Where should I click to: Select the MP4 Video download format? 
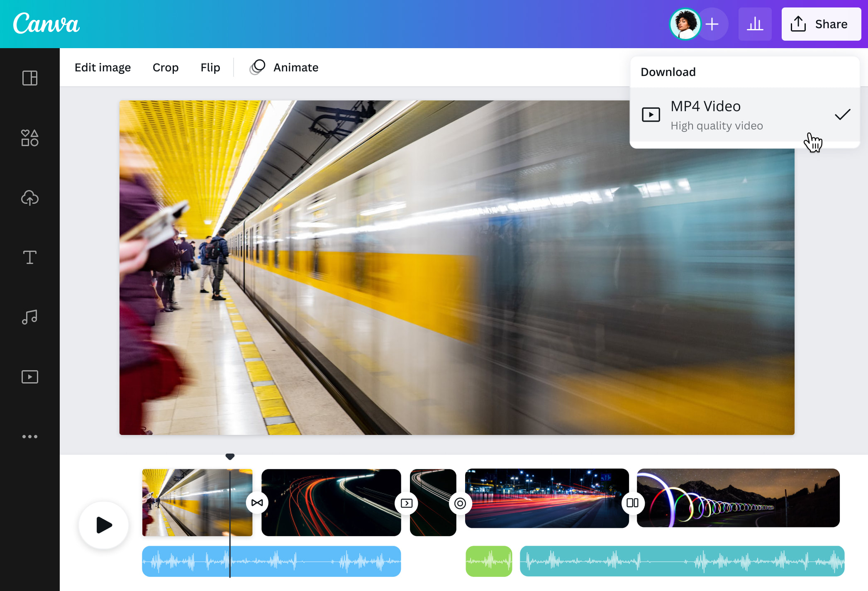point(705,114)
